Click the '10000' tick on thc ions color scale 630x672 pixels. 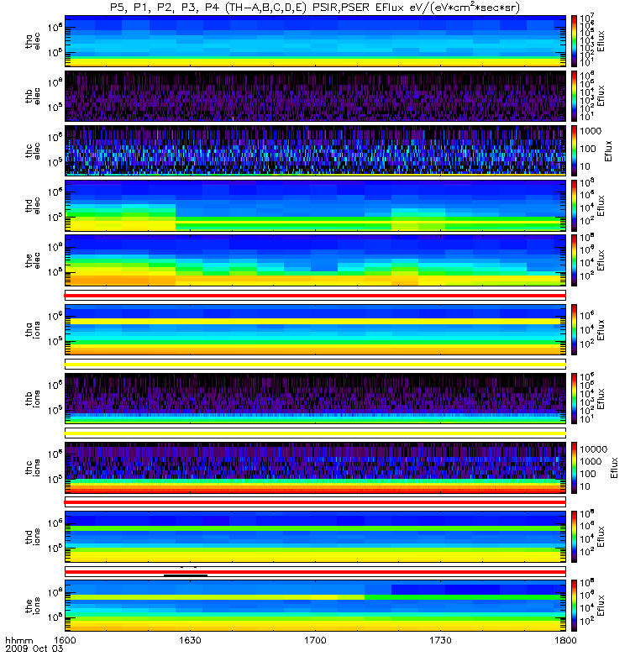(594, 449)
